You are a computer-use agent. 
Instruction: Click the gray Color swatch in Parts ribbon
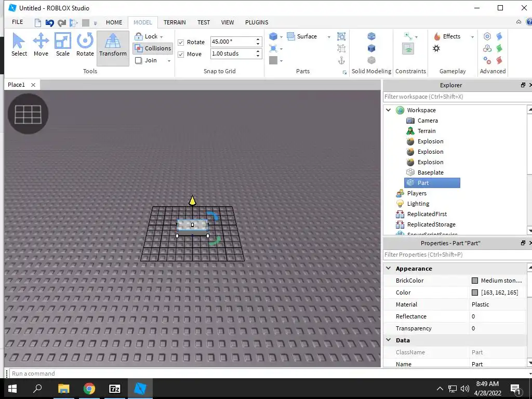(273, 60)
